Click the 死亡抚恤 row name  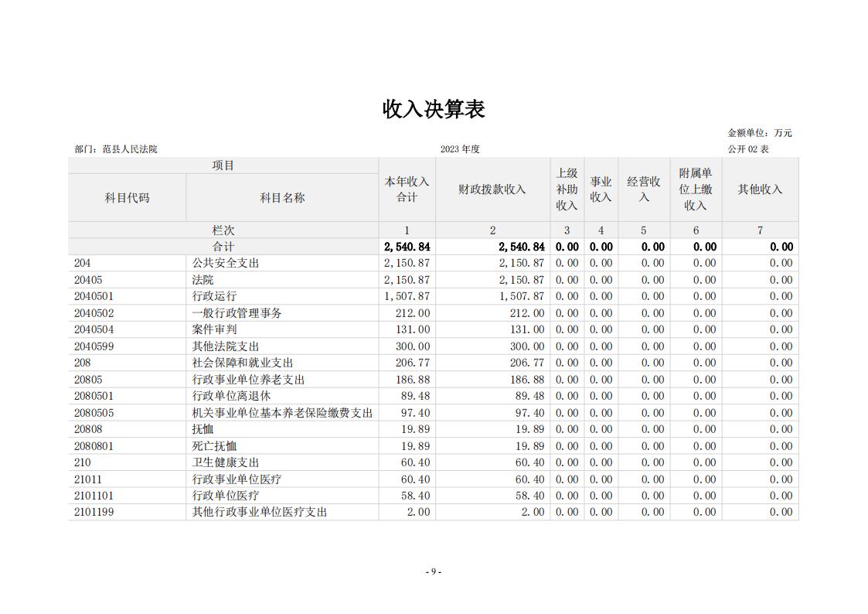pyautogui.click(x=214, y=445)
